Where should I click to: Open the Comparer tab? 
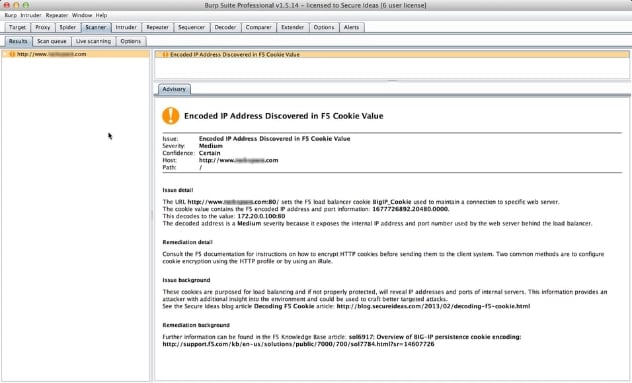[x=258, y=27]
